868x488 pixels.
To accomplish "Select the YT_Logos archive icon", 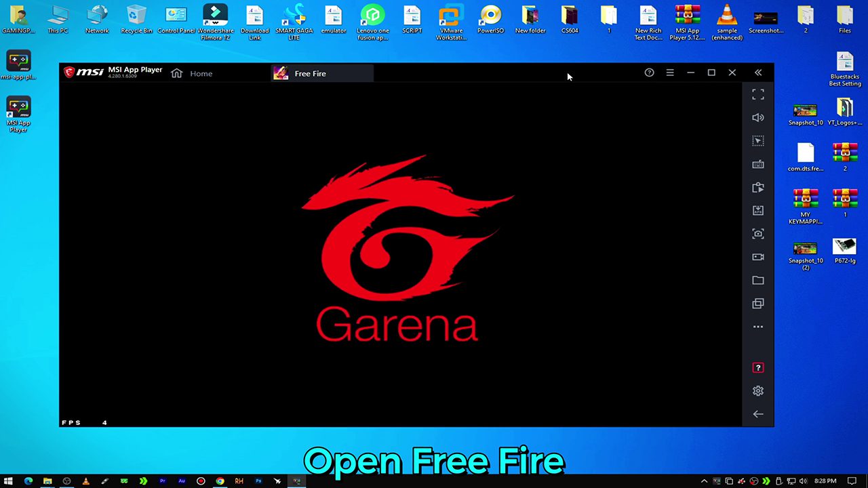I will pyautogui.click(x=845, y=113).
